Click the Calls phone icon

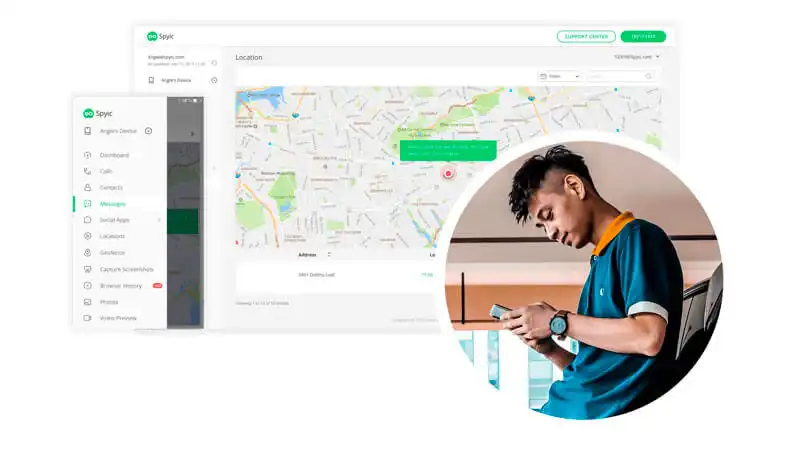pos(88,171)
